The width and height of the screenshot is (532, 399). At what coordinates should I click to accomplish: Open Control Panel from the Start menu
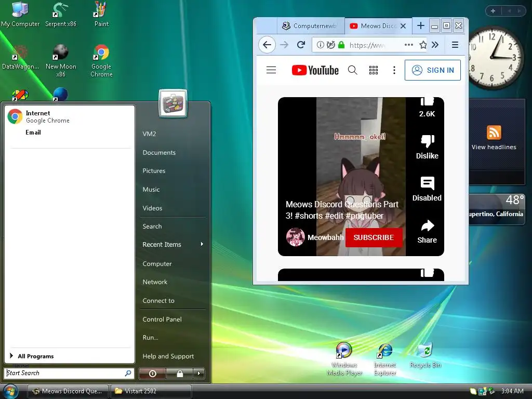[x=162, y=319]
